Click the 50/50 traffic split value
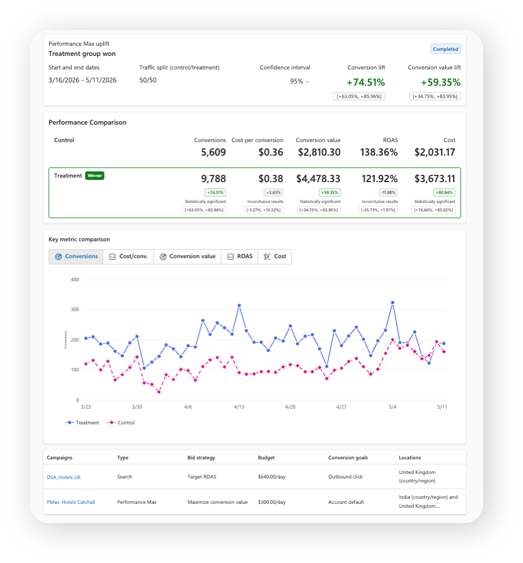Viewport: 523px width, 563px height. [148, 80]
